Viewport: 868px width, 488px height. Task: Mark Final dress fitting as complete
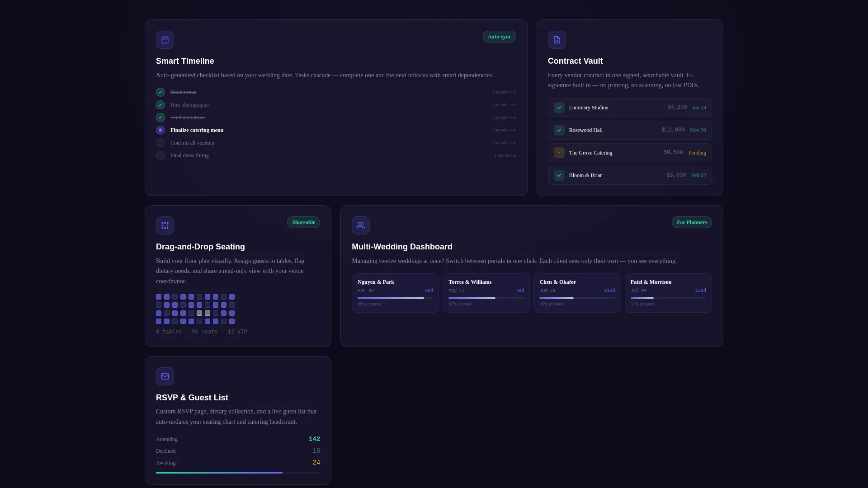point(160,155)
